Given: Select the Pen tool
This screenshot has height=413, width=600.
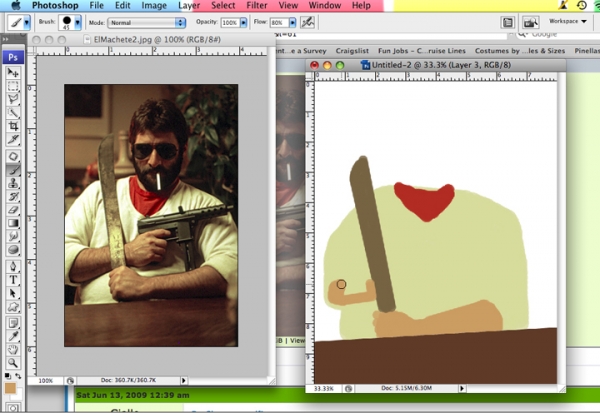Looking at the screenshot, I should pyautogui.click(x=13, y=266).
